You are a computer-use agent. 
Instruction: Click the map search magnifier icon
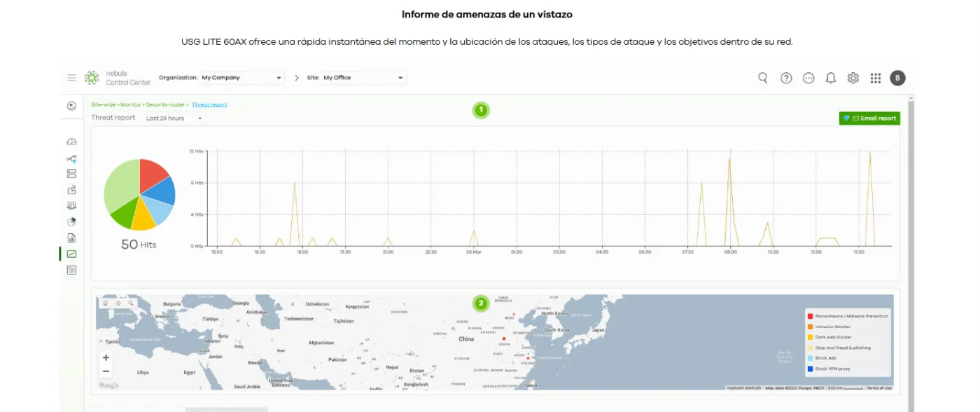tap(131, 303)
